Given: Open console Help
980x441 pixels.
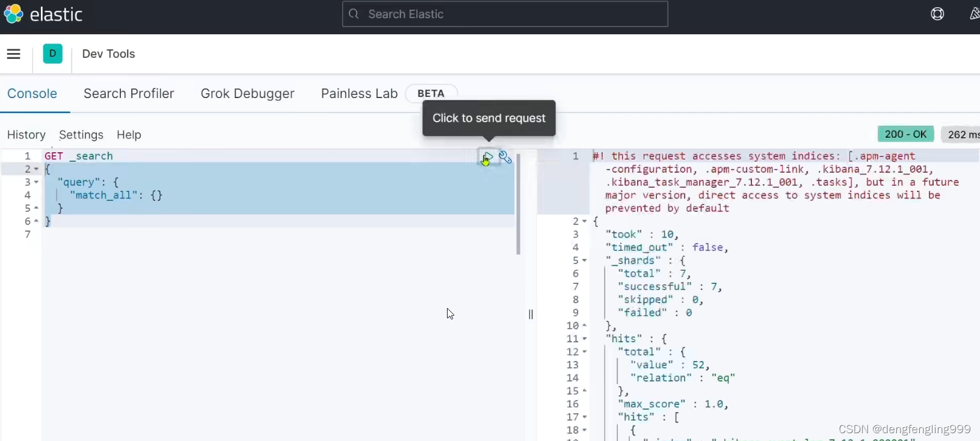Looking at the screenshot, I should coord(129,135).
